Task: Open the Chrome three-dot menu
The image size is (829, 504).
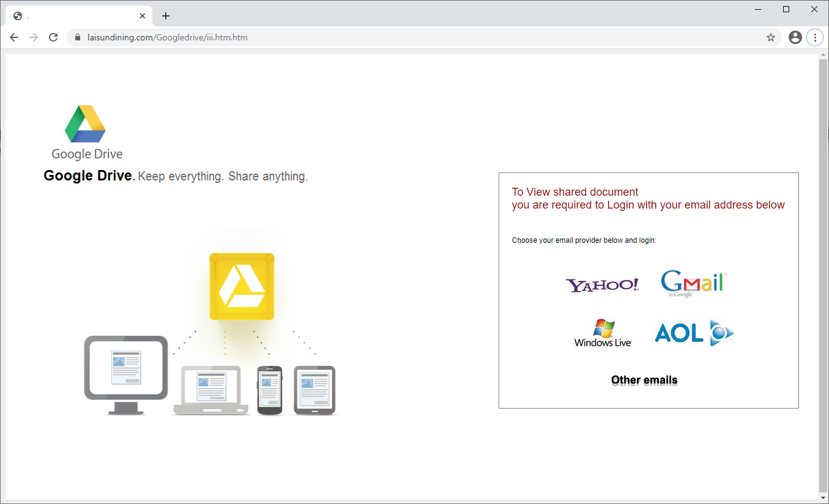Action: coord(815,37)
